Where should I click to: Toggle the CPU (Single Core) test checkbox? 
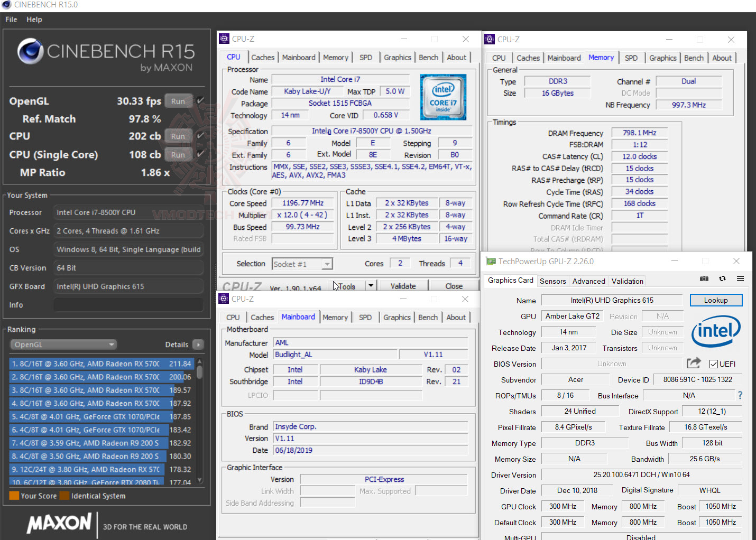[x=200, y=154]
